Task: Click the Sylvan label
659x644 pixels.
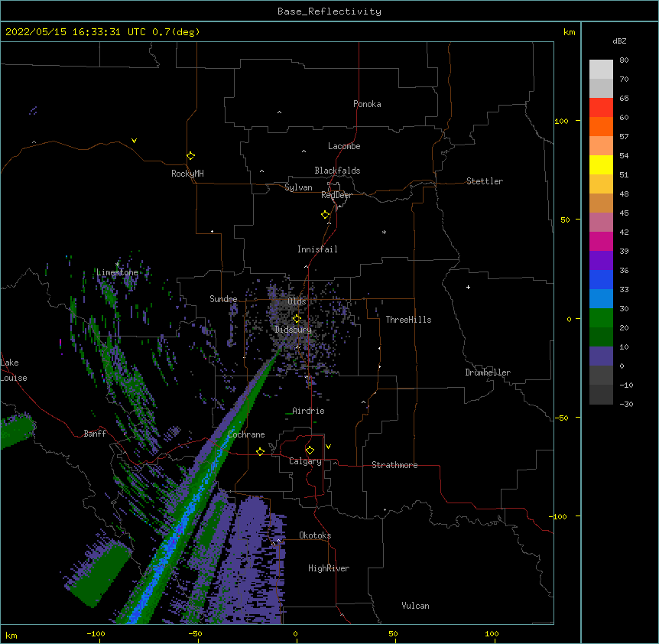Action: click(298, 187)
